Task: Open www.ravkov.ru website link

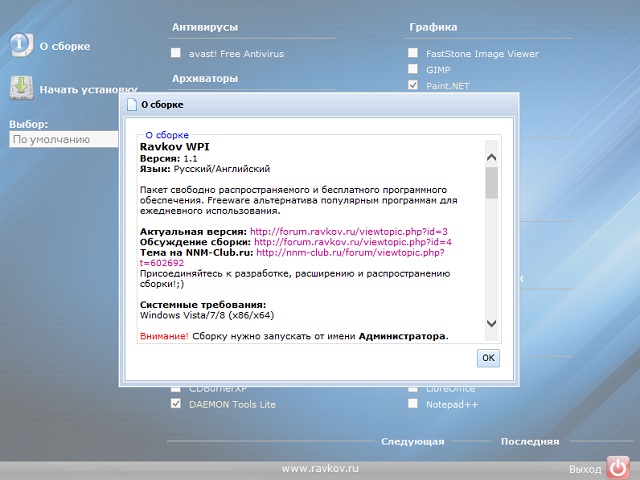Action: (320, 468)
